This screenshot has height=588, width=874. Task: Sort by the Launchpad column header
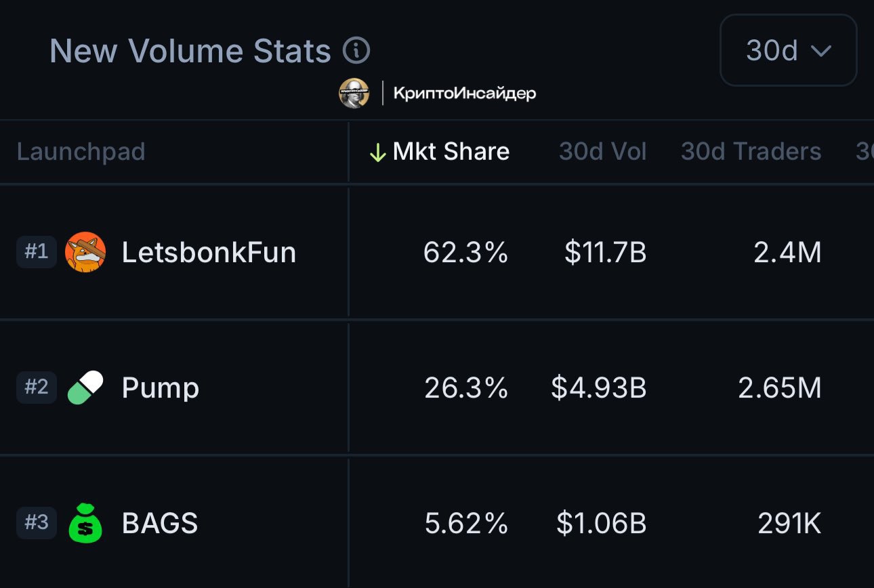coord(81,152)
